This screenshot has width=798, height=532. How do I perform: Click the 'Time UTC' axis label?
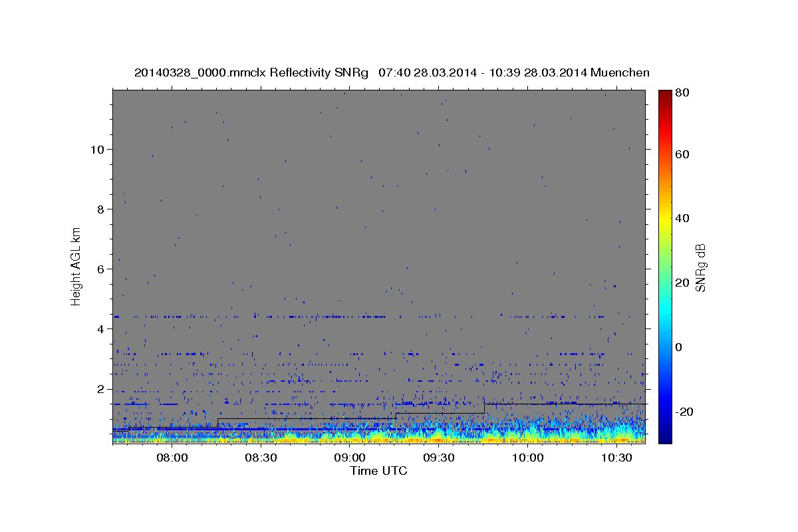378,471
